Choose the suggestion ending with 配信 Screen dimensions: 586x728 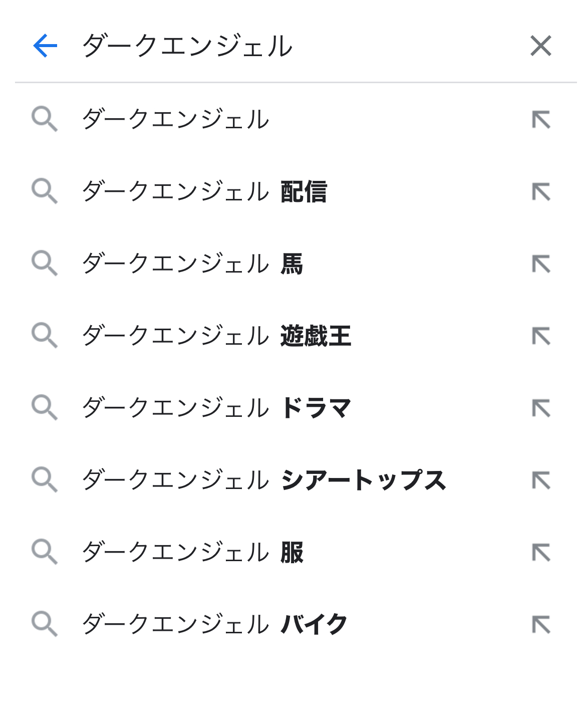[204, 192]
